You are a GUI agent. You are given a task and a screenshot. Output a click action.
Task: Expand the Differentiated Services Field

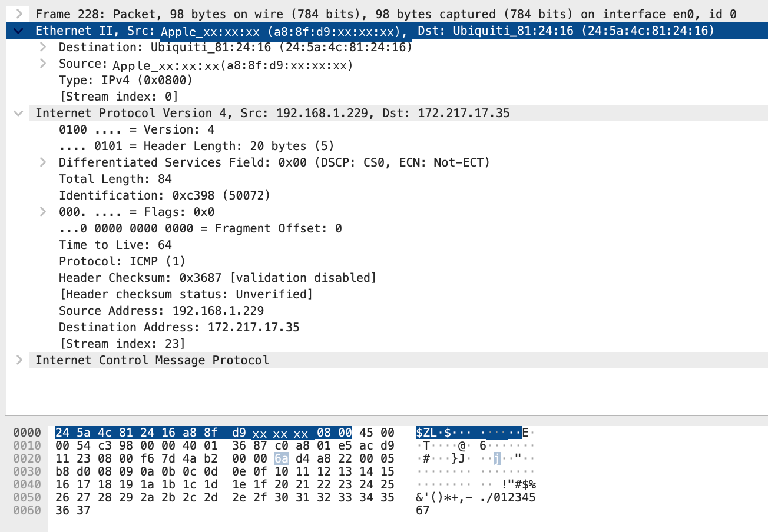pos(42,162)
